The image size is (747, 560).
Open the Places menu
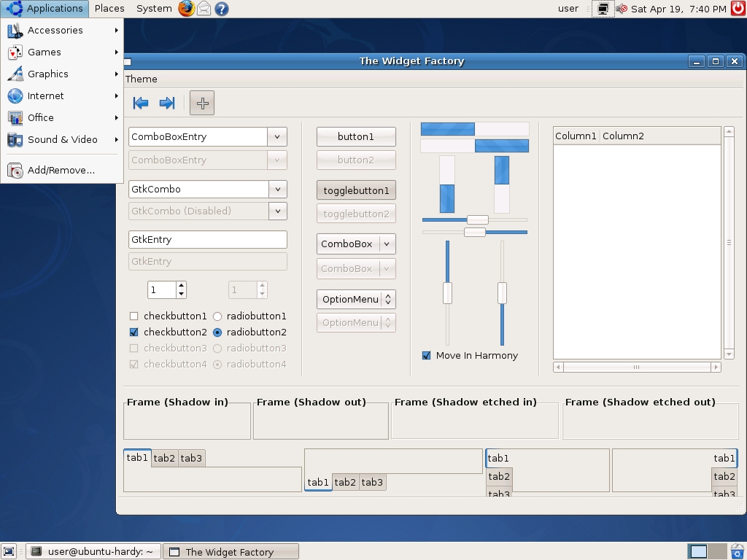point(109,9)
